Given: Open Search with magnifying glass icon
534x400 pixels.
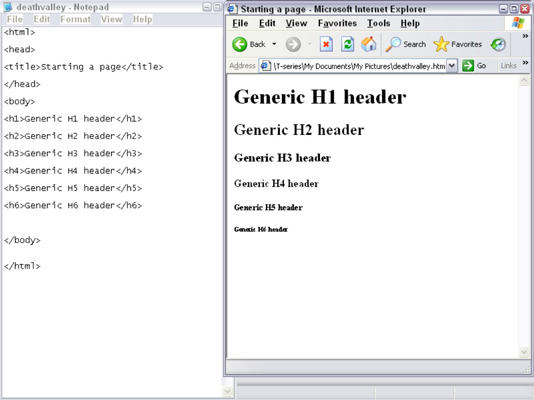Looking at the screenshot, I should tap(393, 44).
